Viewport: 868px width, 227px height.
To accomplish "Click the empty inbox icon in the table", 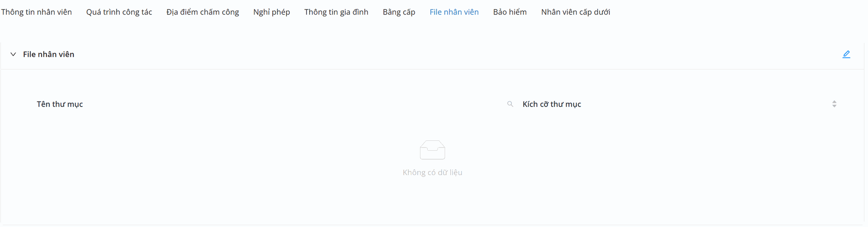I will (x=432, y=150).
